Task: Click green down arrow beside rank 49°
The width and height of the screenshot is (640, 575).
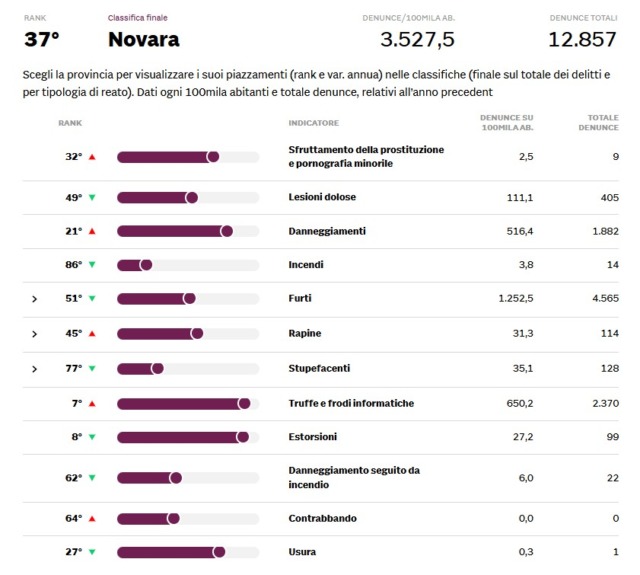Action: 92,197
